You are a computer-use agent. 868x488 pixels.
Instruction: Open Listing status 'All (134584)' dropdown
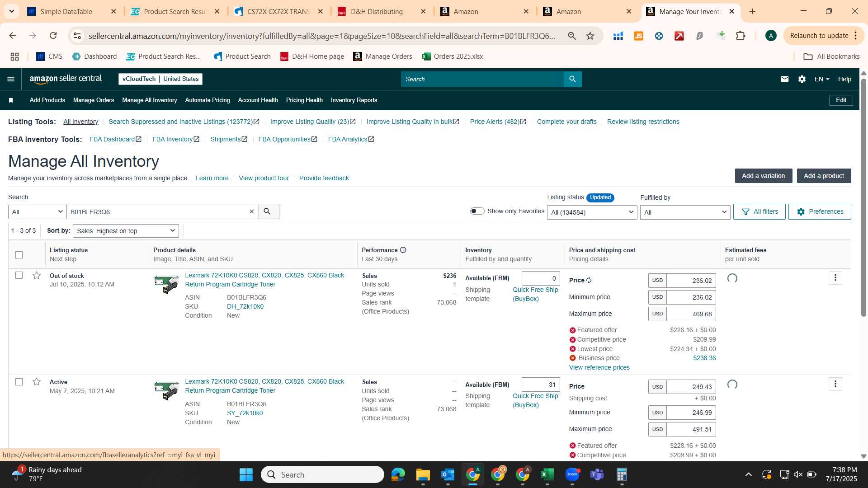[592, 212]
